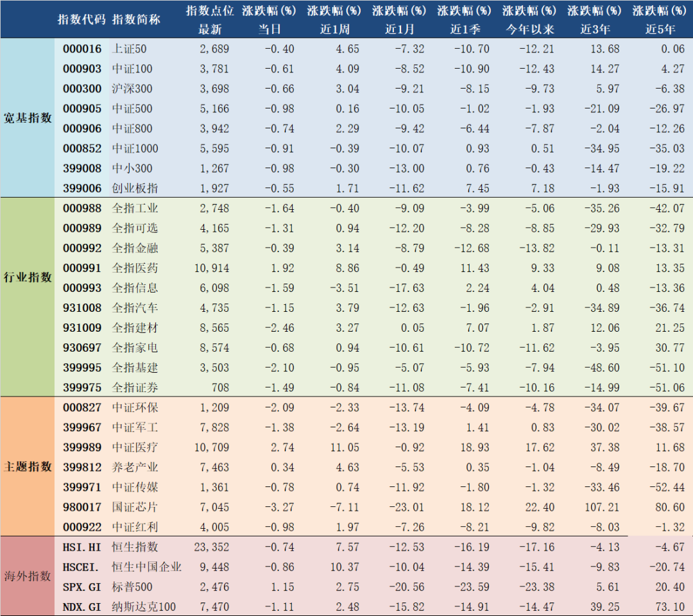This screenshot has height=616, width=693.
Task: Select index code 931008
Action: (x=82, y=308)
